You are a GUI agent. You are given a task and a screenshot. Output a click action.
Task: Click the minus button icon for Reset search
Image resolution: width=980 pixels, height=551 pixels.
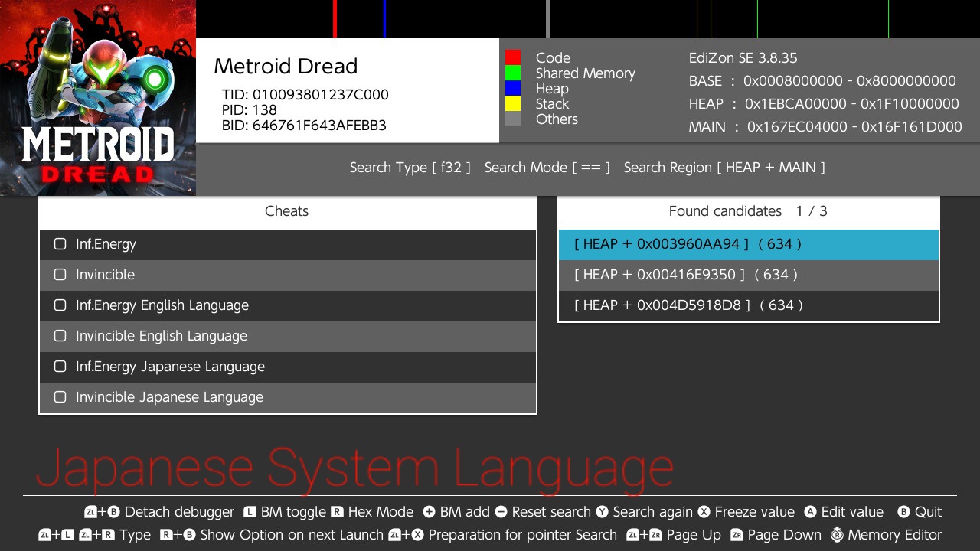(x=501, y=512)
